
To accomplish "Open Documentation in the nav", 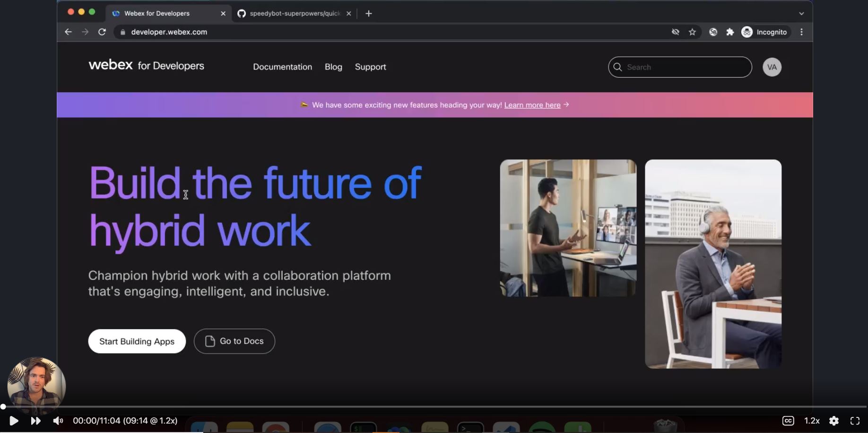I will click(x=282, y=67).
